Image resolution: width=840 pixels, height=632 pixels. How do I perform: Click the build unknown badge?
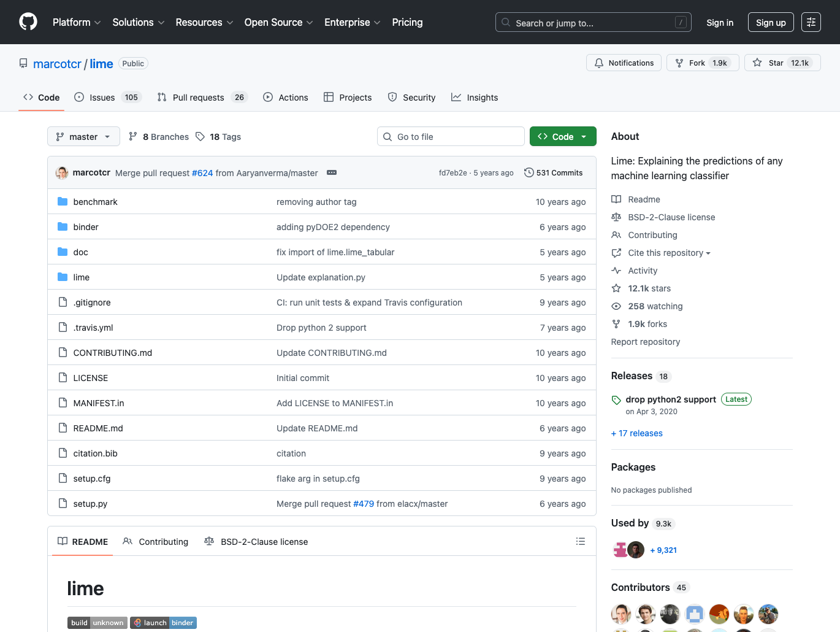click(x=97, y=623)
